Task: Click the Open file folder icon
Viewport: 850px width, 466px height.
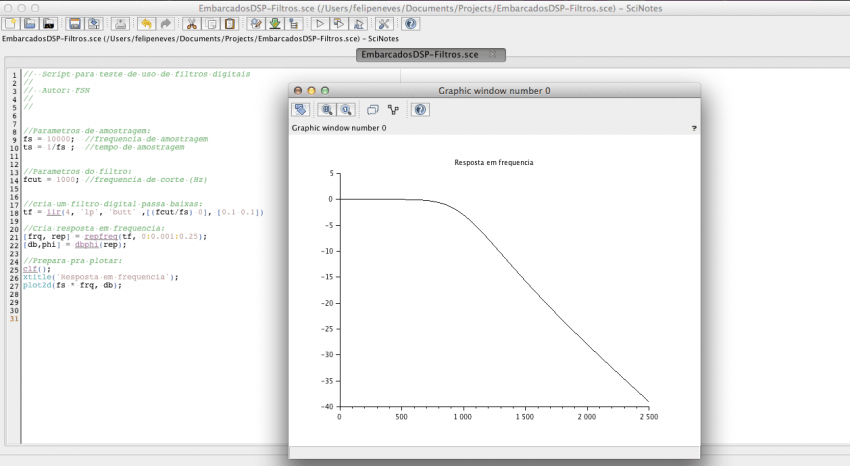Action: coord(30,24)
